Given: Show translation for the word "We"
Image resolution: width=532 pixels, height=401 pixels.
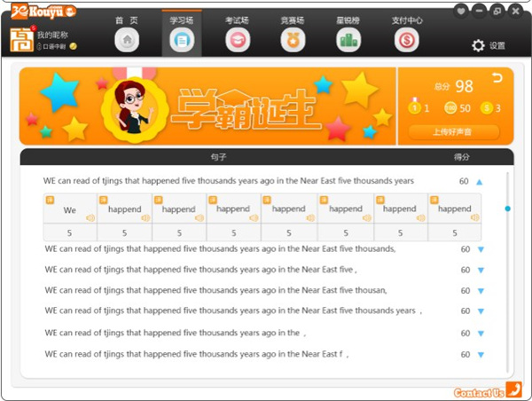Looking at the screenshot, I should 50,200.
